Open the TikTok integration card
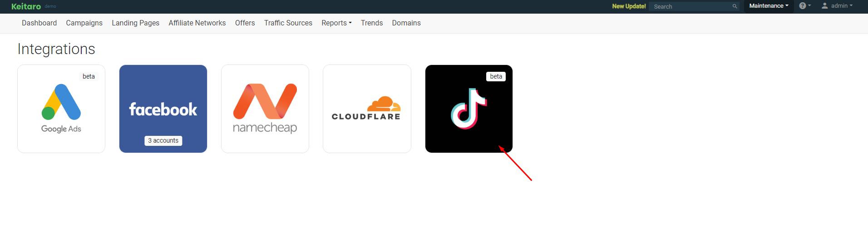The image size is (868, 229). pyautogui.click(x=469, y=109)
